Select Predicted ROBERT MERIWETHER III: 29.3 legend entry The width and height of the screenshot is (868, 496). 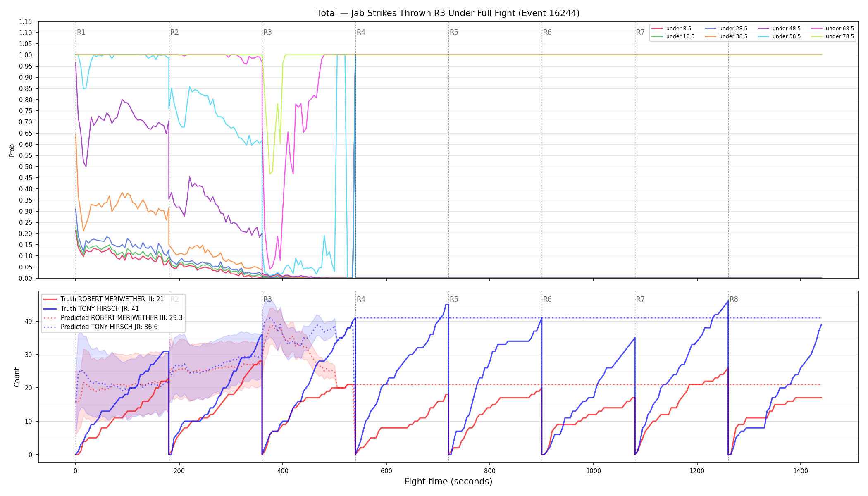(113, 318)
